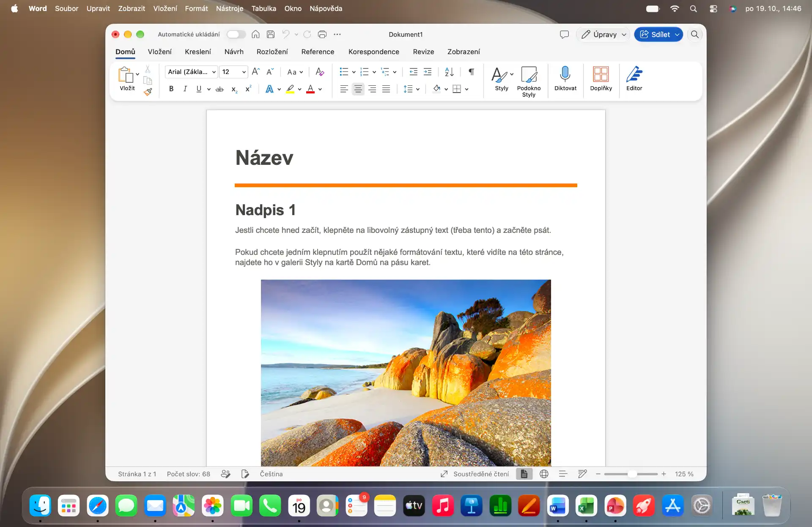812x527 pixels.
Task: Open the Editor pane
Action: (x=634, y=79)
